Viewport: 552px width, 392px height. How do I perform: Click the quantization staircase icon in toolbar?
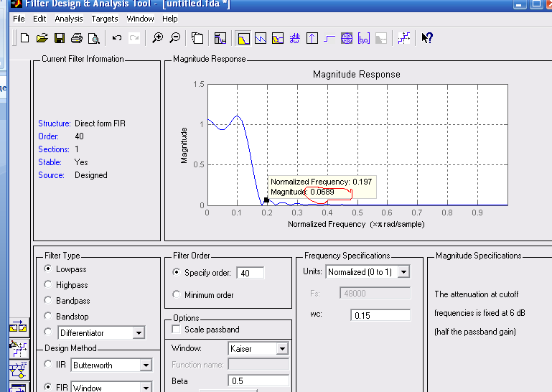[x=404, y=38]
